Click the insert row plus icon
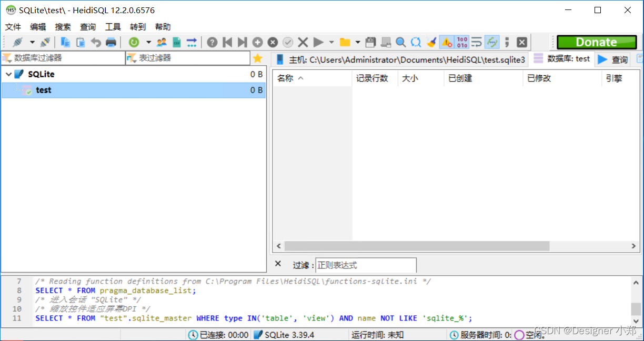 coord(257,42)
